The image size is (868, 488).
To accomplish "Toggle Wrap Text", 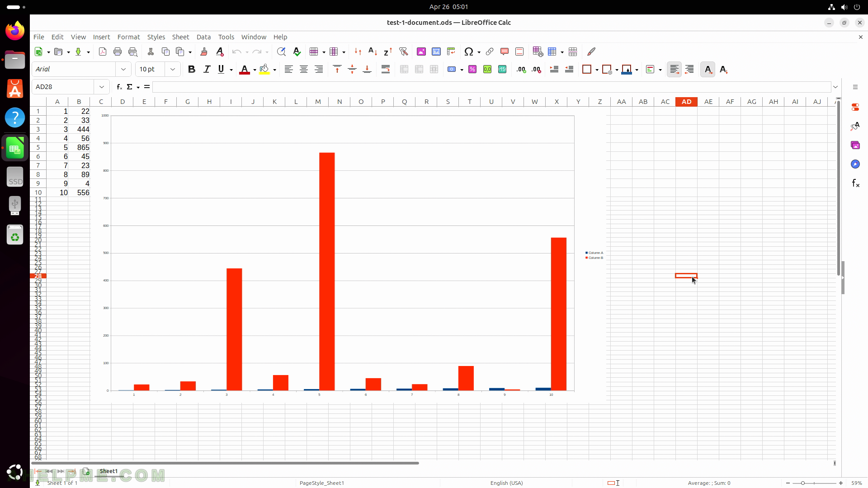I will coord(386,69).
